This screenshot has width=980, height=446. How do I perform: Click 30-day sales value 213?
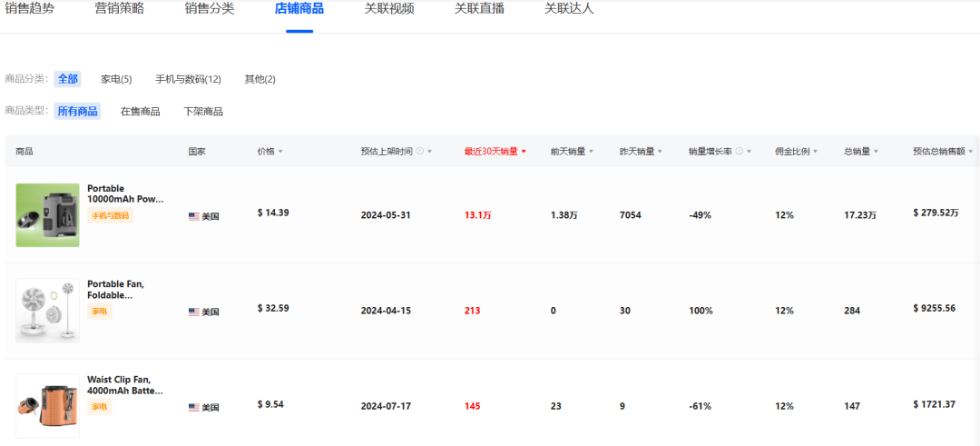(473, 311)
